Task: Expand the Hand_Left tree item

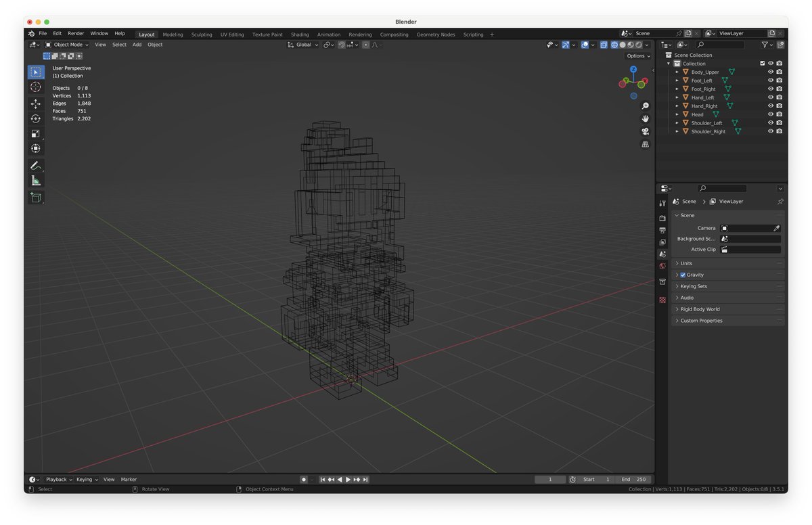Action: click(677, 97)
